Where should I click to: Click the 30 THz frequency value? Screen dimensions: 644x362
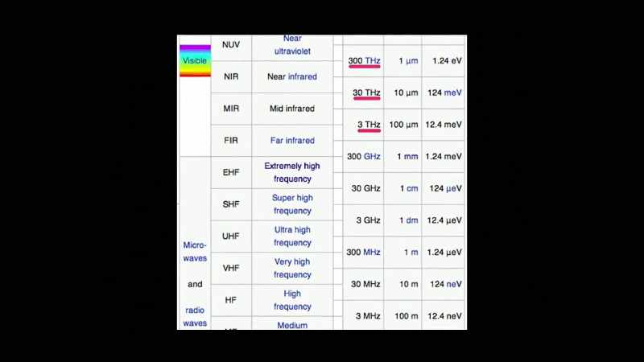pos(366,93)
